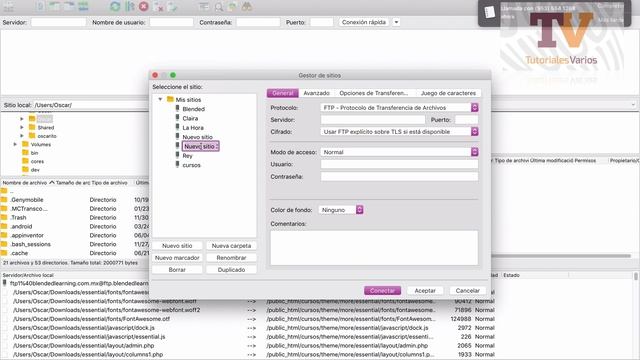Open the Protocolo dropdown
Image resolution: width=640 pixels, height=360 pixels.
(x=399, y=107)
